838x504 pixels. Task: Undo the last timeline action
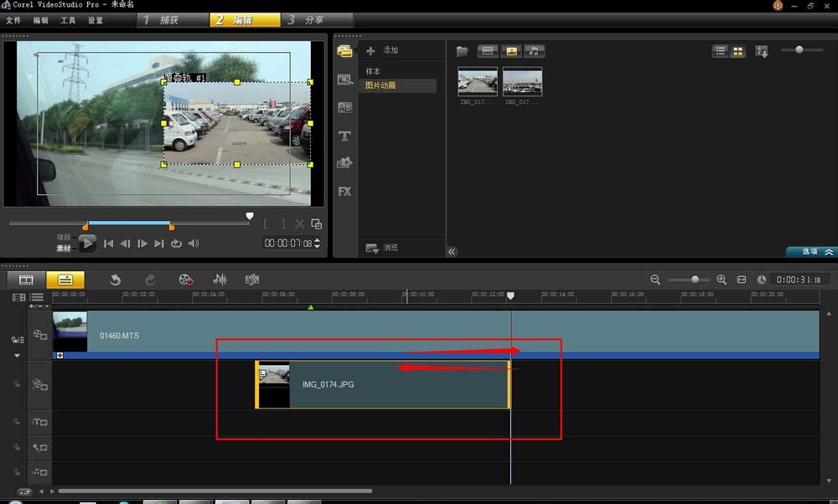pos(116,280)
